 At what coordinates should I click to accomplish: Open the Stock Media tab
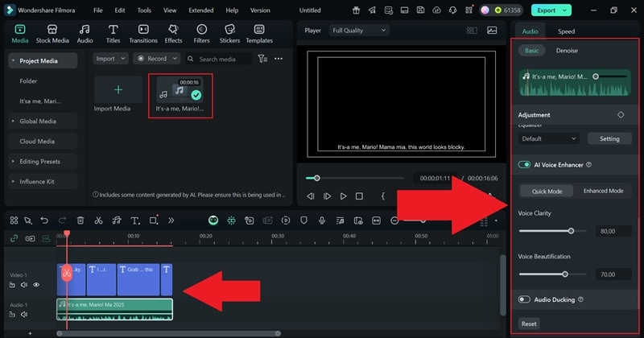52,34
